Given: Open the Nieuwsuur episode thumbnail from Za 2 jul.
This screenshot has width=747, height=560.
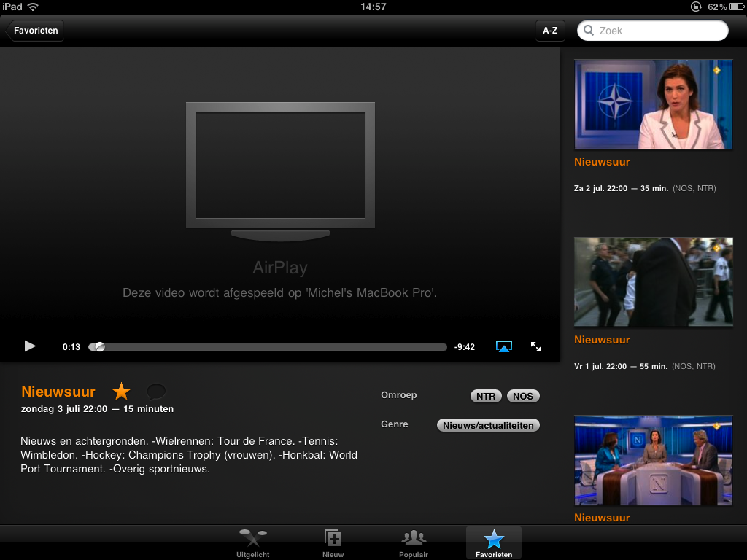Looking at the screenshot, I should 653,104.
